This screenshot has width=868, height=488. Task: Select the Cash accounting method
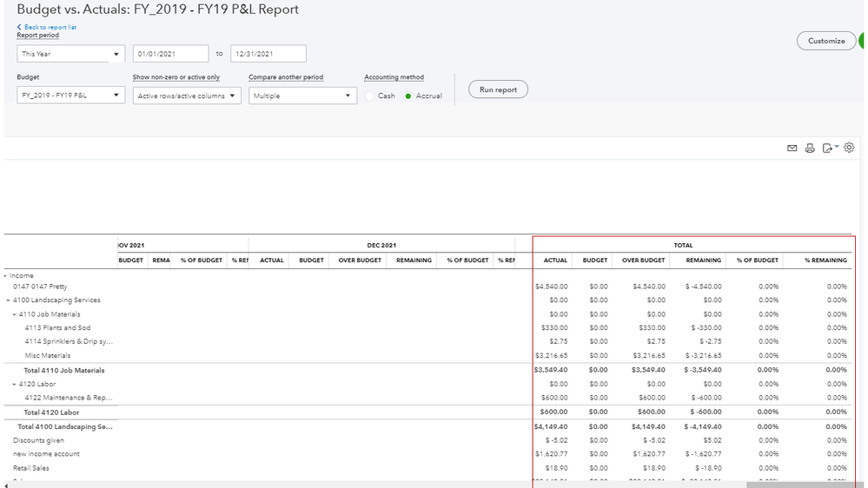(x=369, y=96)
